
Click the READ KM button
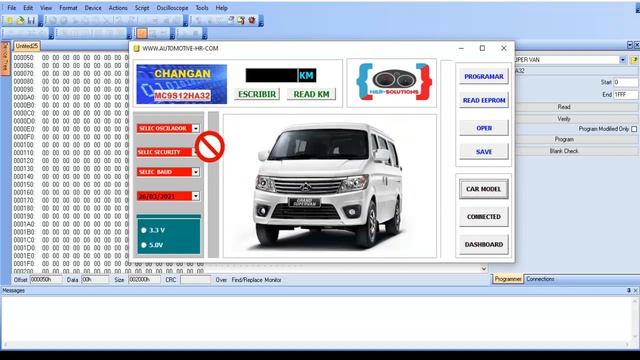(311, 94)
